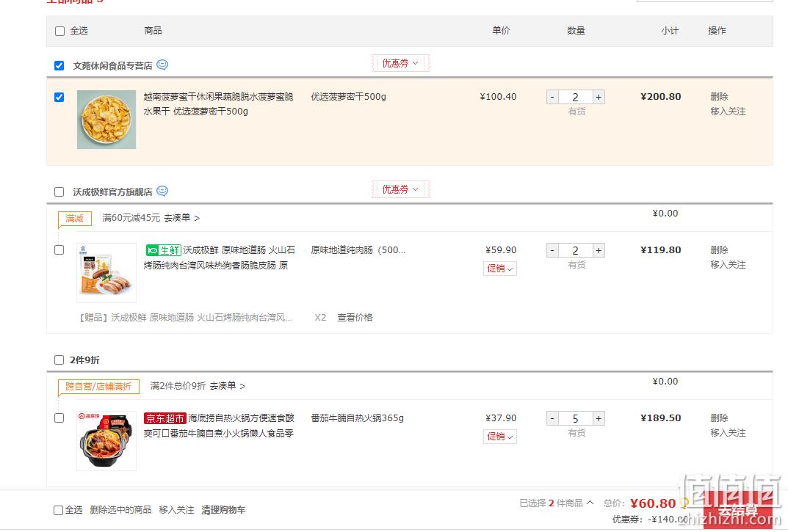The width and height of the screenshot is (788, 532).
Task: Click 删除选中的商品 in the bottom bar
Action: (120, 510)
